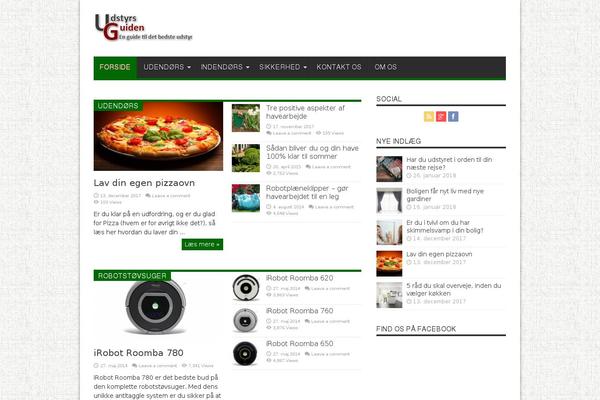Click the Find os på Facebook heading
Viewport: 600px width, 400px height.
416,329
